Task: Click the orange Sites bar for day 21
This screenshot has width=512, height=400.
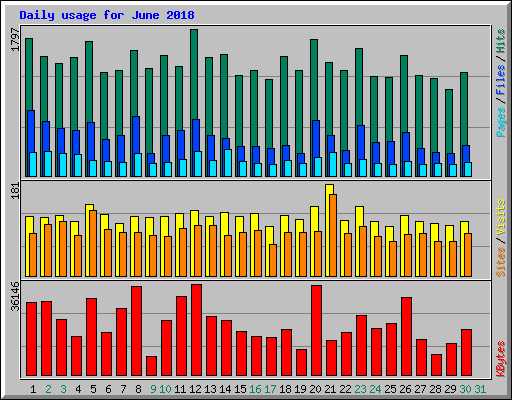Action: [x=333, y=235]
